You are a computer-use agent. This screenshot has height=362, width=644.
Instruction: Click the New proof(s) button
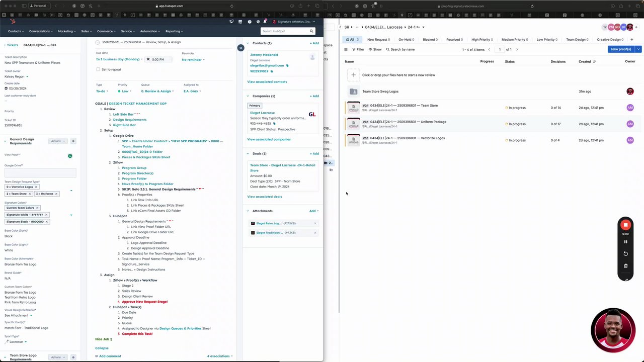click(621, 49)
